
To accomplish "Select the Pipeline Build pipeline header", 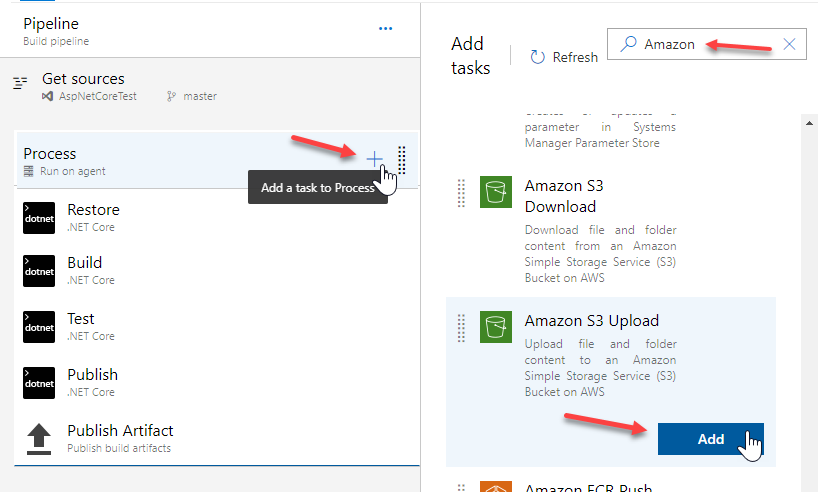I will click(210, 30).
